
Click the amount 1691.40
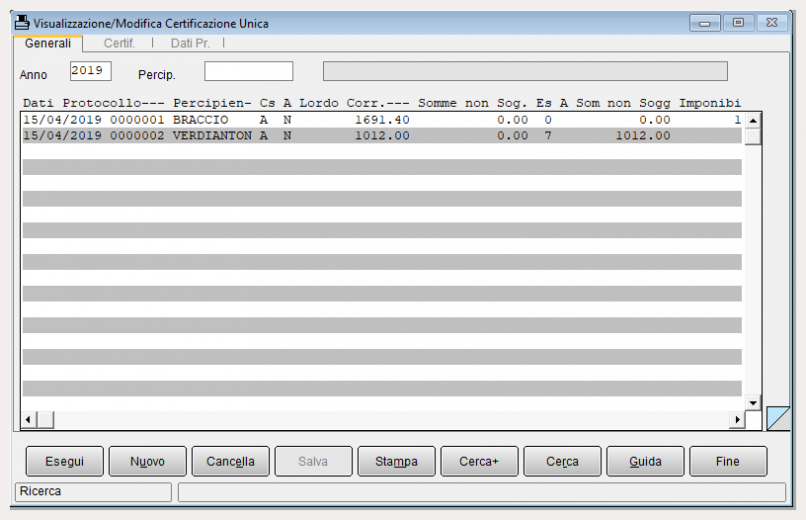point(382,120)
